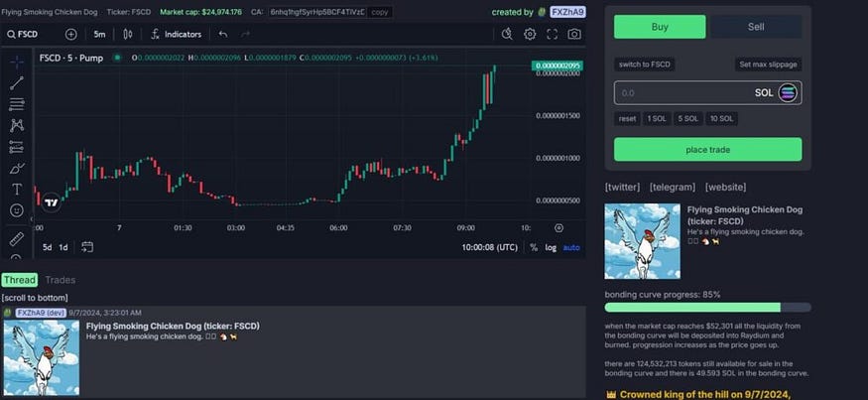Screen dimensions: 868x400
Task: Take a chart snapshot with camera icon
Action: [x=574, y=35]
